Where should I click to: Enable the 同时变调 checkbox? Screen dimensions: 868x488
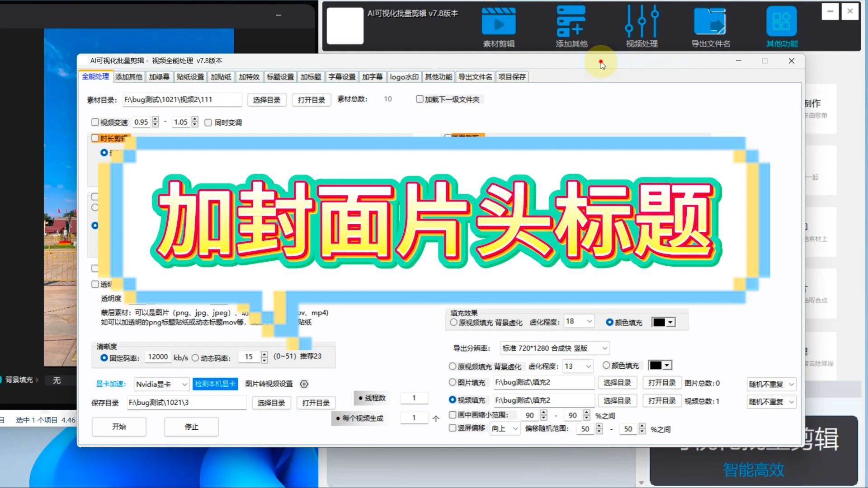(x=208, y=122)
